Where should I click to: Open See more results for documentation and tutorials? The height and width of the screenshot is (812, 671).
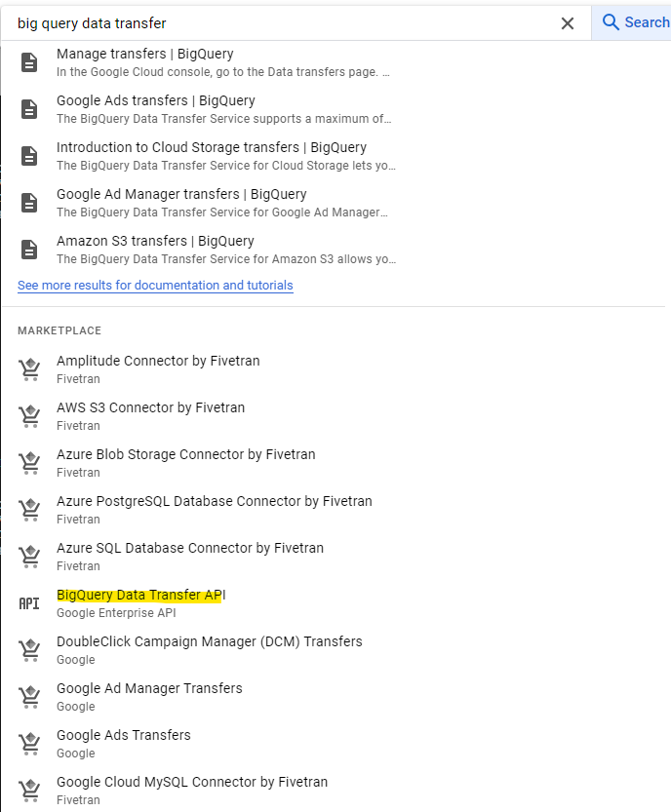pos(155,286)
